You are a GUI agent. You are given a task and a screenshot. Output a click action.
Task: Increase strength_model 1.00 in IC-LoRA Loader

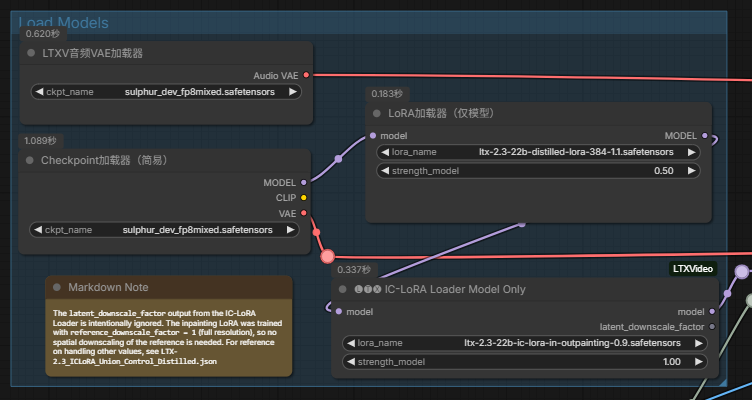(698, 362)
